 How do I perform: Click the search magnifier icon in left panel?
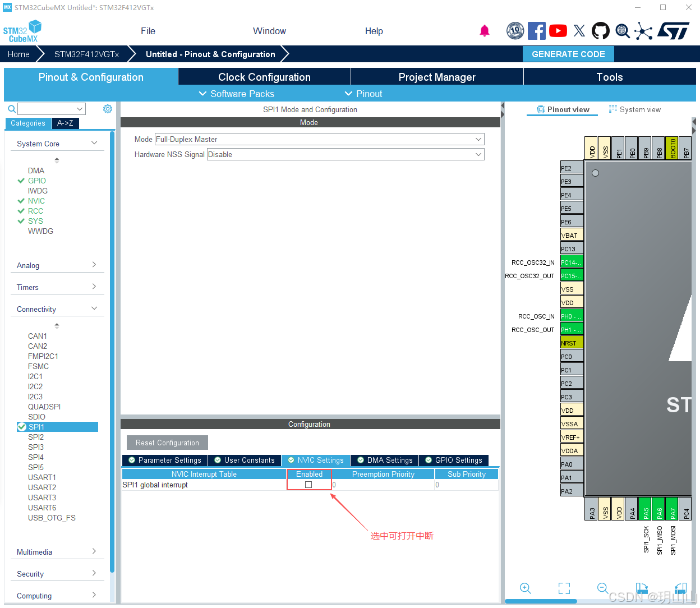click(11, 109)
